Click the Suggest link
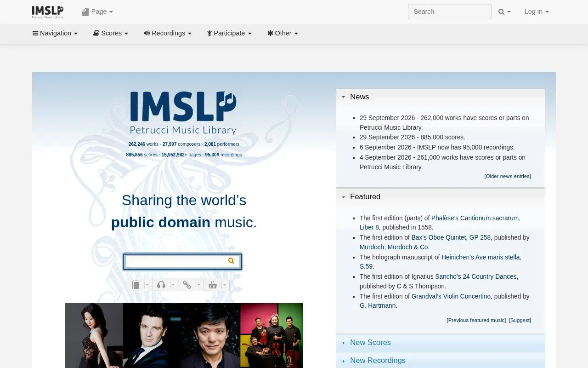 [x=520, y=320]
